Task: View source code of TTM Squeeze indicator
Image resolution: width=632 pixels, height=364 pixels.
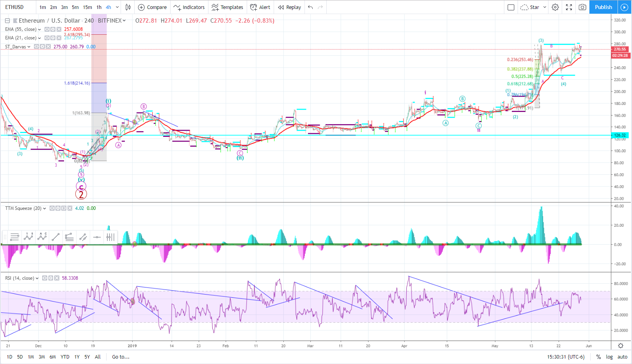Action: (64, 208)
